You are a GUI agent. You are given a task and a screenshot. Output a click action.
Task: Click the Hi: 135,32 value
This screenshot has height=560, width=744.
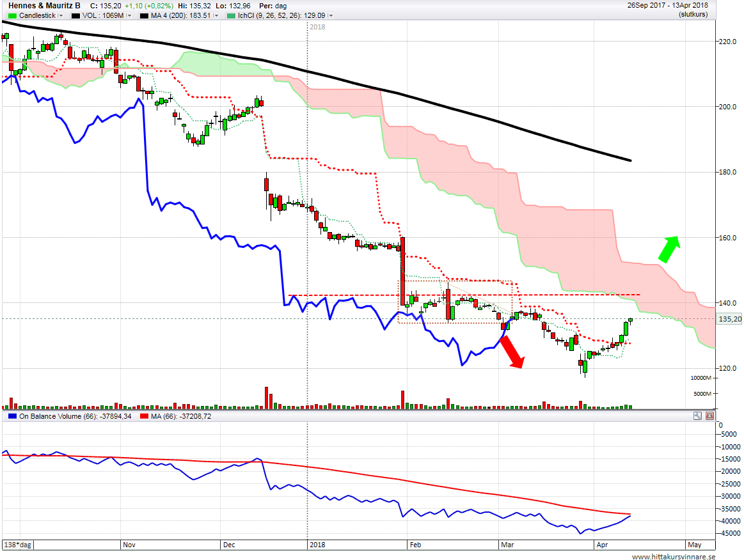coord(194,6)
